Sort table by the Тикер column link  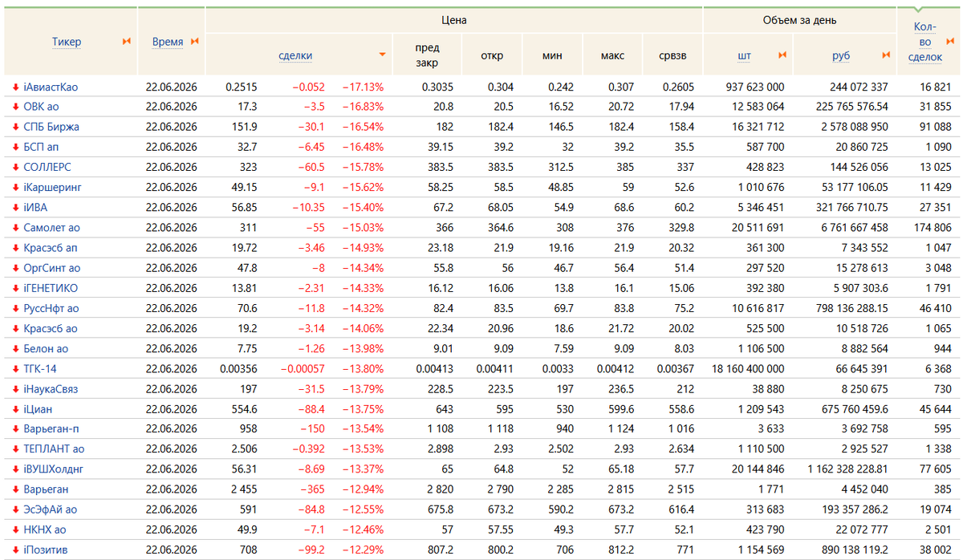(x=67, y=42)
